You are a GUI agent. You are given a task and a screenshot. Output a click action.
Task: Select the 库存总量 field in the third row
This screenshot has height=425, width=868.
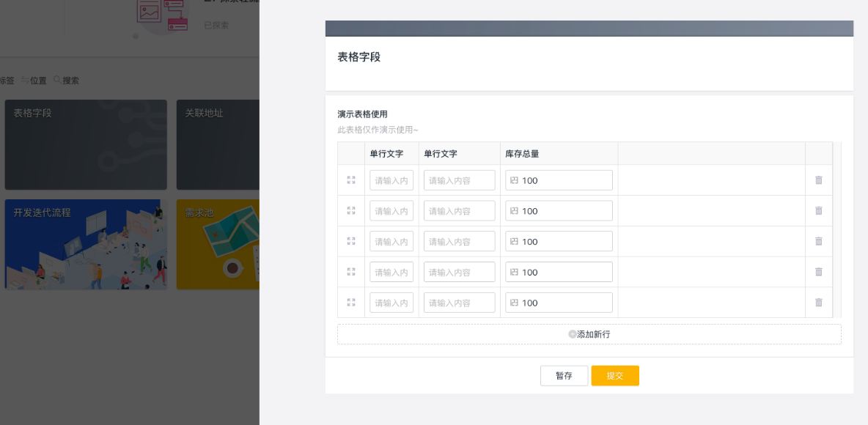click(x=559, y=242)
